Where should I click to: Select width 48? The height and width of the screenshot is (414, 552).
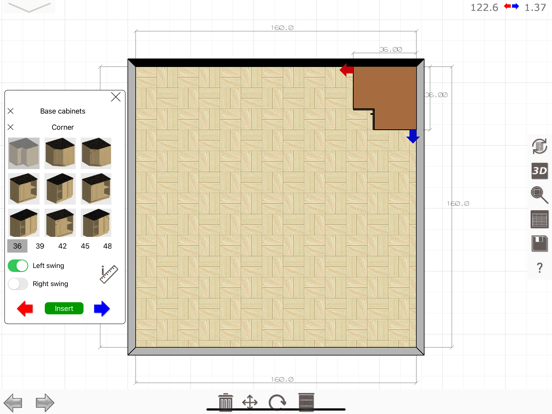[x=107, y=246]
